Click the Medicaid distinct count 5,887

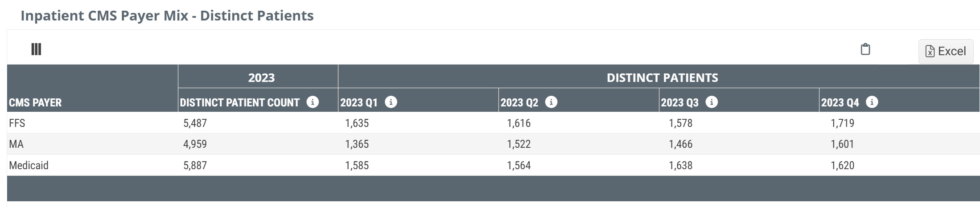click(x=195, y=166)
